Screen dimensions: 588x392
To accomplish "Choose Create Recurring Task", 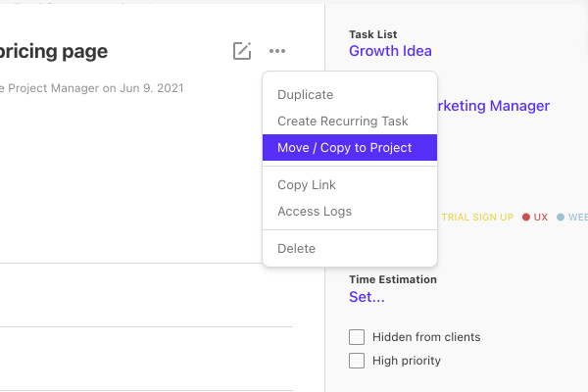I will [x=350, y=122].
